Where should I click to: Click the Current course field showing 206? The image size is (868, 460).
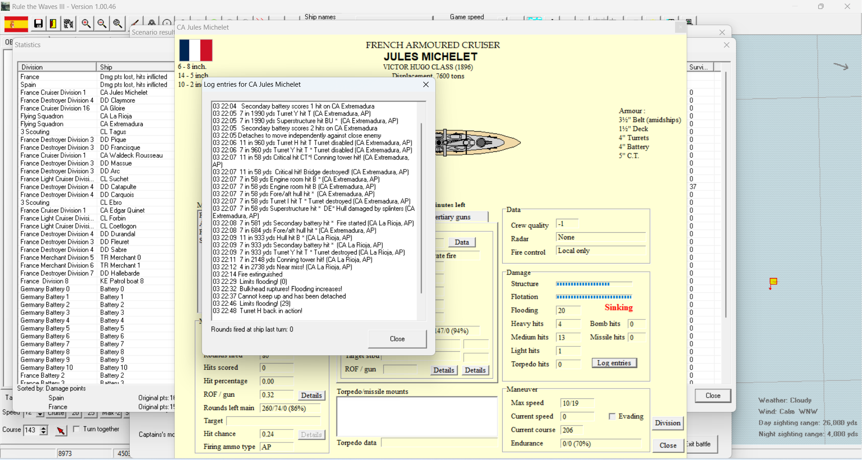point(572,430)
